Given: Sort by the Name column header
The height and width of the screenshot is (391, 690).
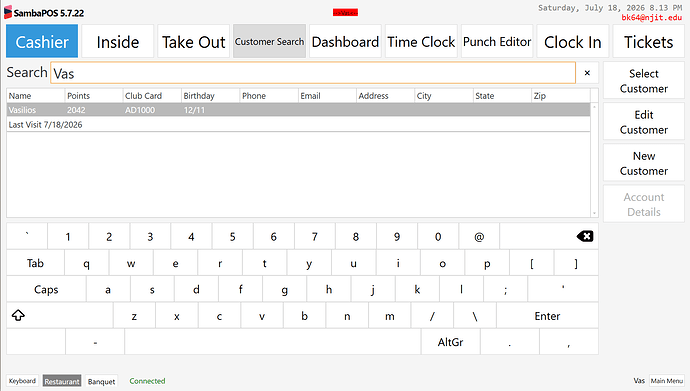Looking at the screenshot, I should 35,95.
